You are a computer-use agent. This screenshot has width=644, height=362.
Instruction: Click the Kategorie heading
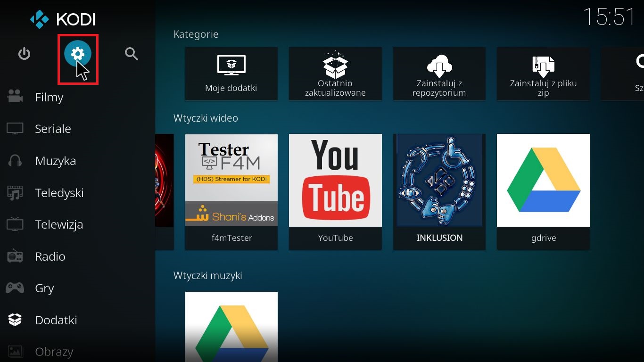tap(196, 34)
